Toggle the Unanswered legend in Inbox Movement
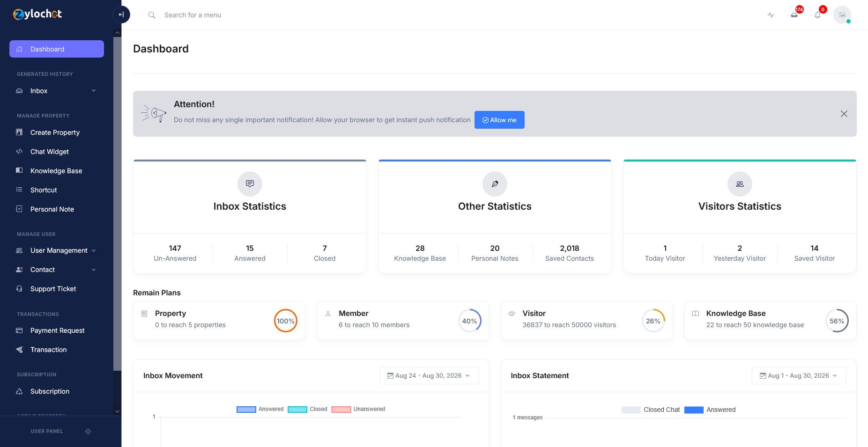The height and width of the screenshot is (447, 868). 358,409
